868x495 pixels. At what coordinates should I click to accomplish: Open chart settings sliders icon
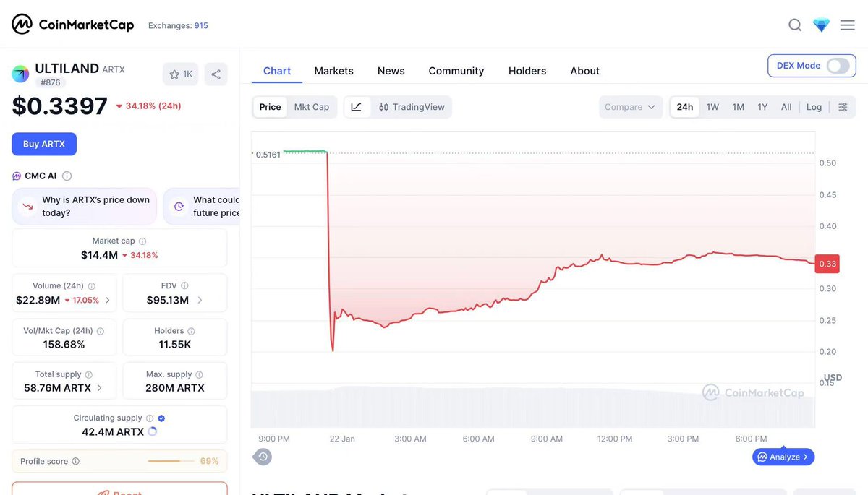843,107
